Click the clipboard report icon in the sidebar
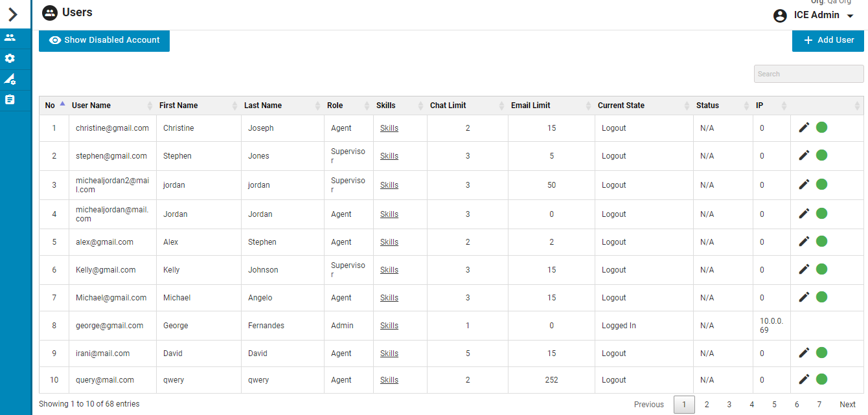The width and height of the screenshot is (868, 415). pyautogui.click(x=10, y=100)
